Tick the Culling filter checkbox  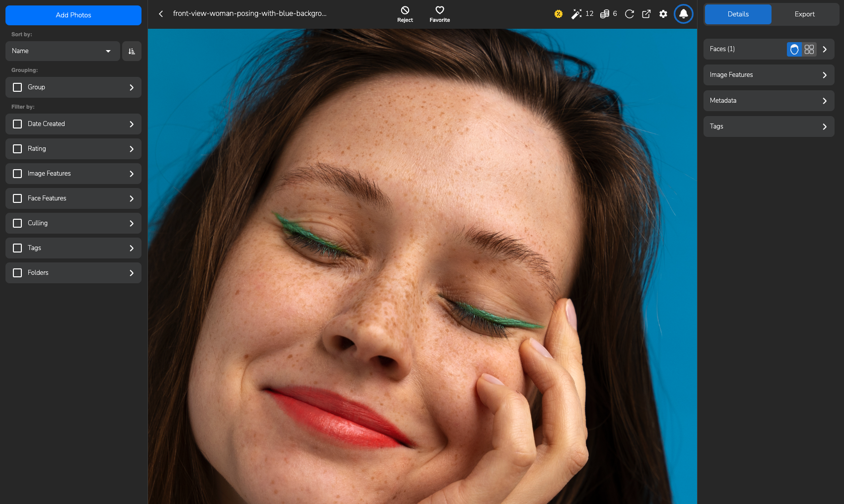17,223
